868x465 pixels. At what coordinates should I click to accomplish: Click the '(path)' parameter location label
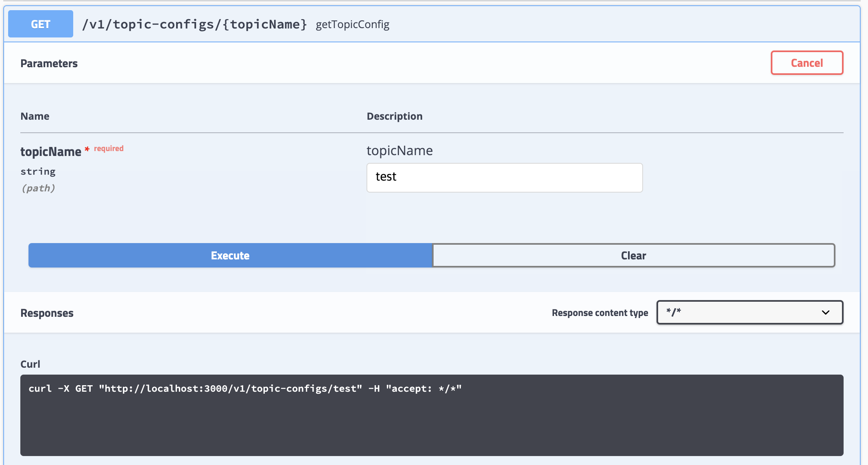38,188
